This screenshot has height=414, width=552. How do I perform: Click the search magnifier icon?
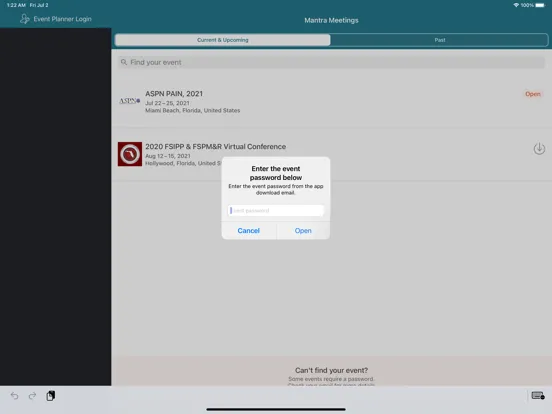[124, 62]
